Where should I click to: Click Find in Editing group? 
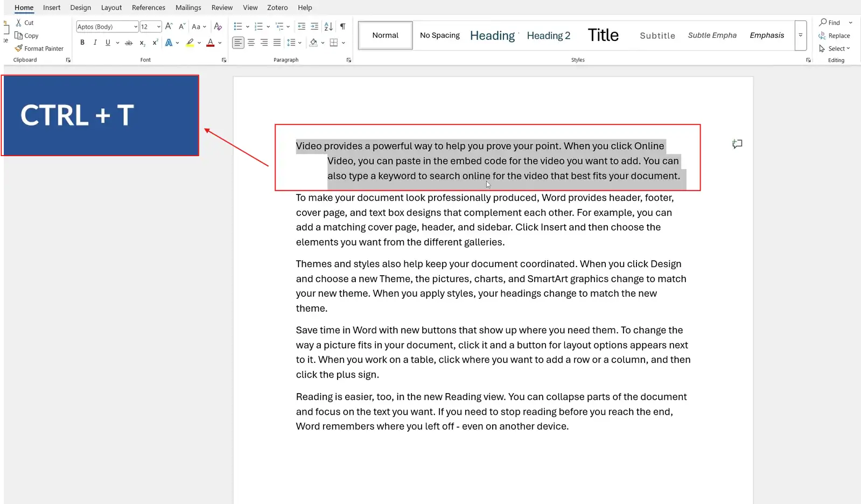830,23
